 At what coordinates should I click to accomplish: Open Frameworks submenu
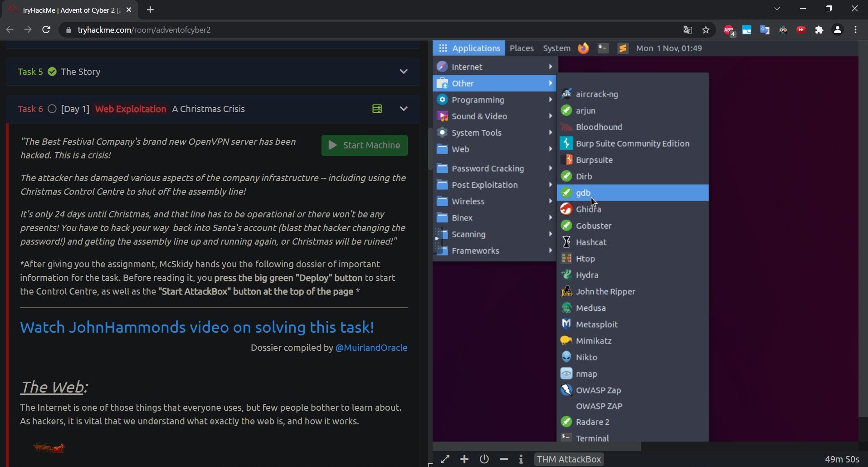click(x=495, y=251)
